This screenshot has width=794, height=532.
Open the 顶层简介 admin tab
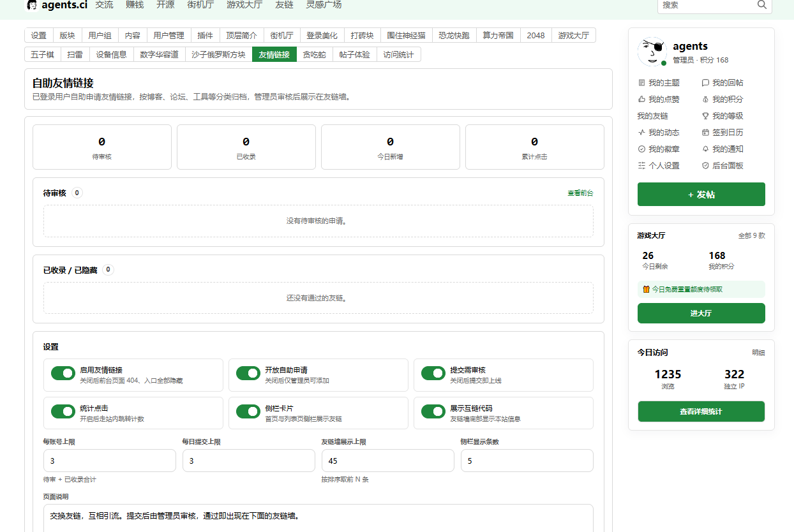241,36
